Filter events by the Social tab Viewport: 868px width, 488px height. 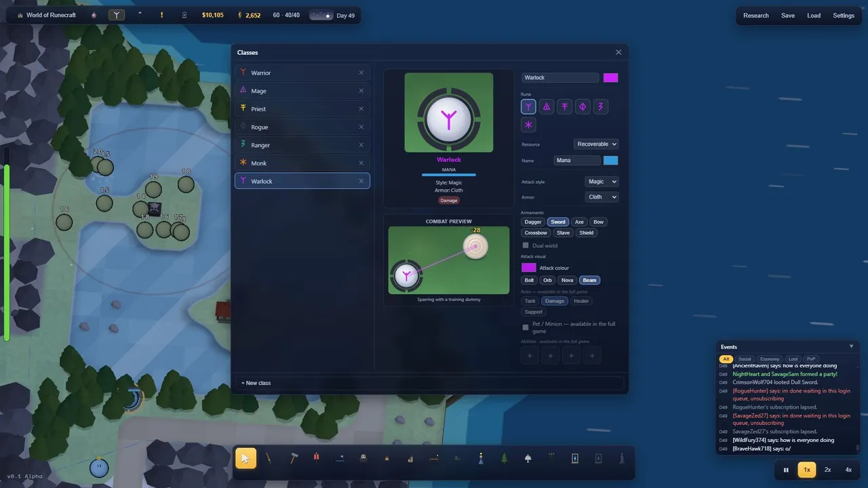click(x=745, y=359)
